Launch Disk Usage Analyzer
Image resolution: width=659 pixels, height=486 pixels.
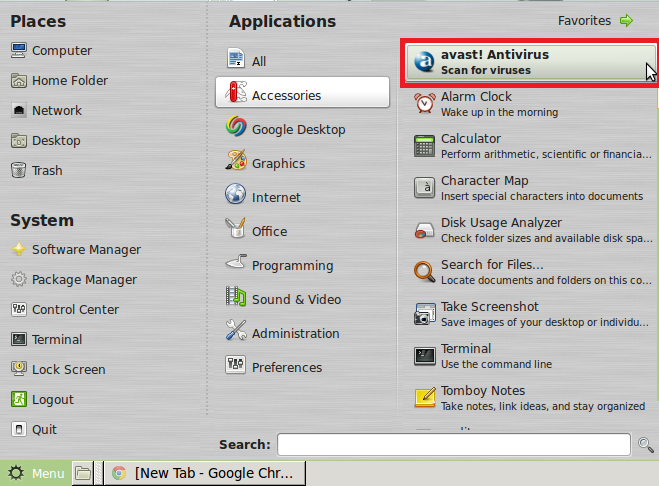tap(532, 230)
